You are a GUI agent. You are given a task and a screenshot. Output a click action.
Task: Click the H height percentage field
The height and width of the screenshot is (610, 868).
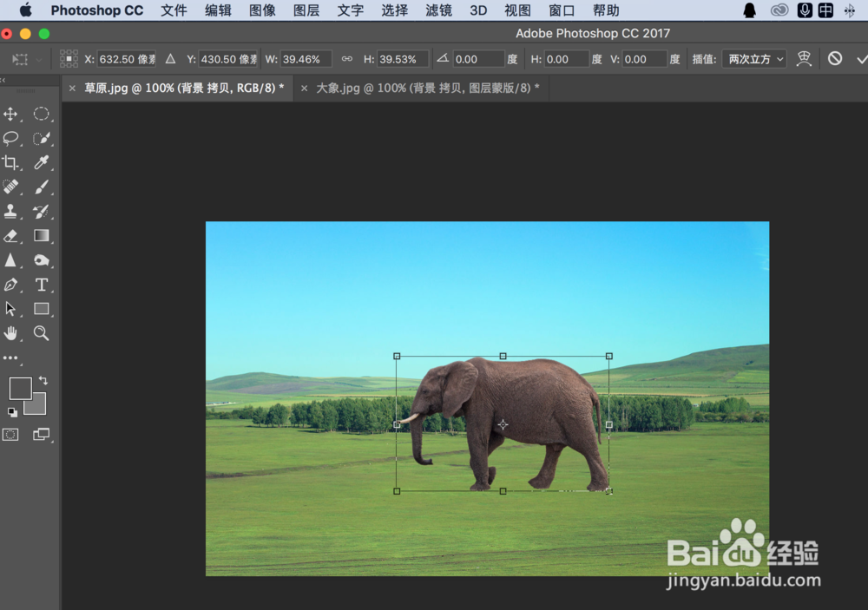(403, 59)
